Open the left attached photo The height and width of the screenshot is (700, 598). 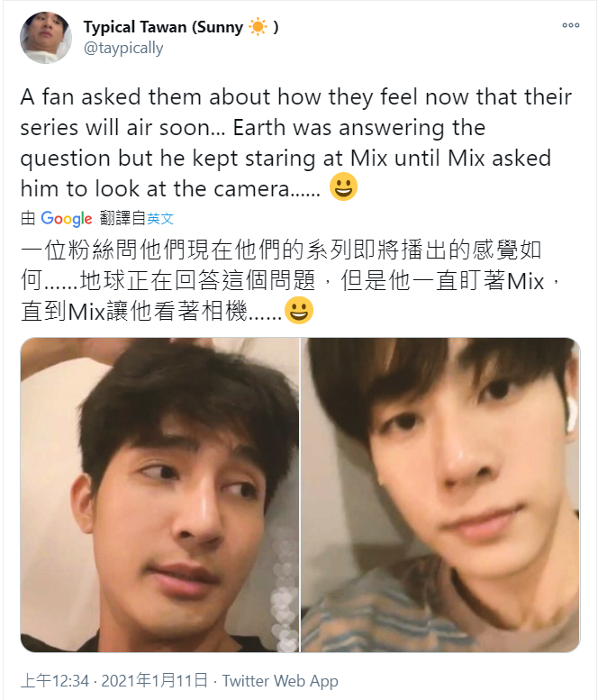[159, 495]
